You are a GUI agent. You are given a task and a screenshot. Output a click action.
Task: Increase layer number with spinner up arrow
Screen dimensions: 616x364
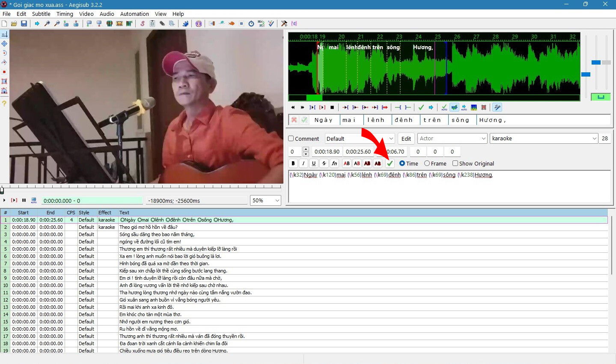click(x=306, y=149)
